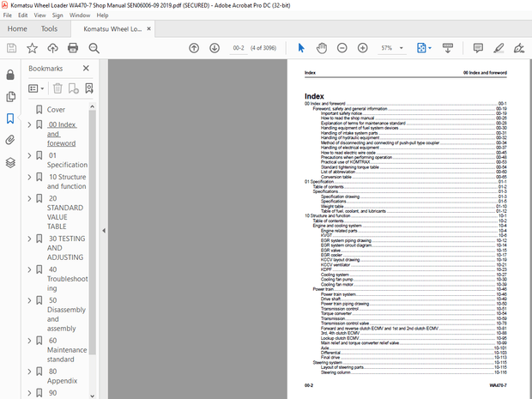Viewport: 532px width, 399px height.
Task: Open the Sign document tool
Action: (x=519, y=48)
